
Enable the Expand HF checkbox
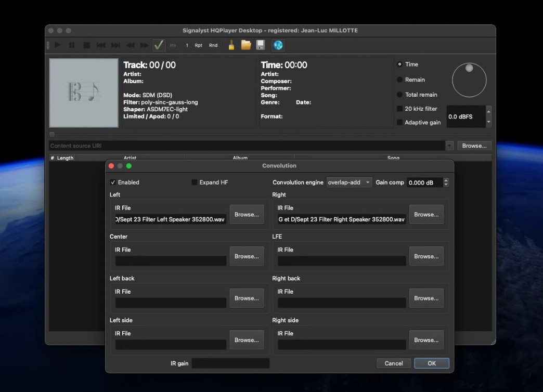pos(195,182)
